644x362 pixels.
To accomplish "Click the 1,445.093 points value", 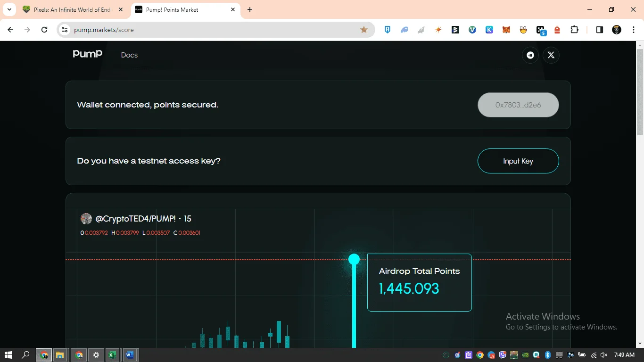I will [x=409, y=288].
